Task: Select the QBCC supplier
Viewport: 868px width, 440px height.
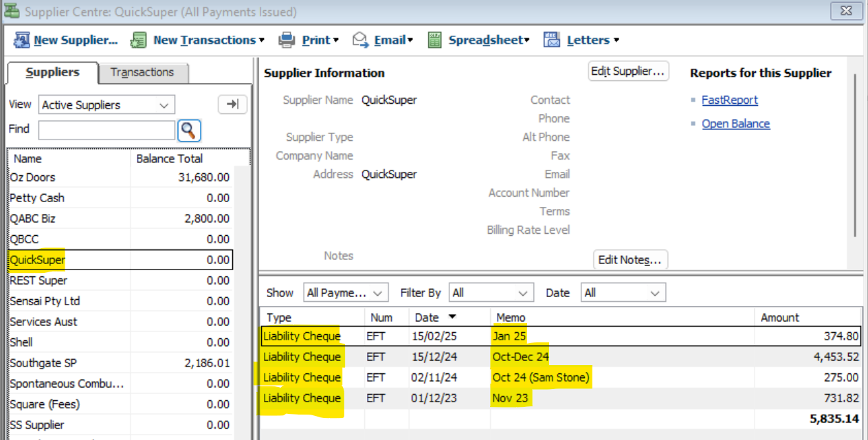Action: tap(120, 239)
